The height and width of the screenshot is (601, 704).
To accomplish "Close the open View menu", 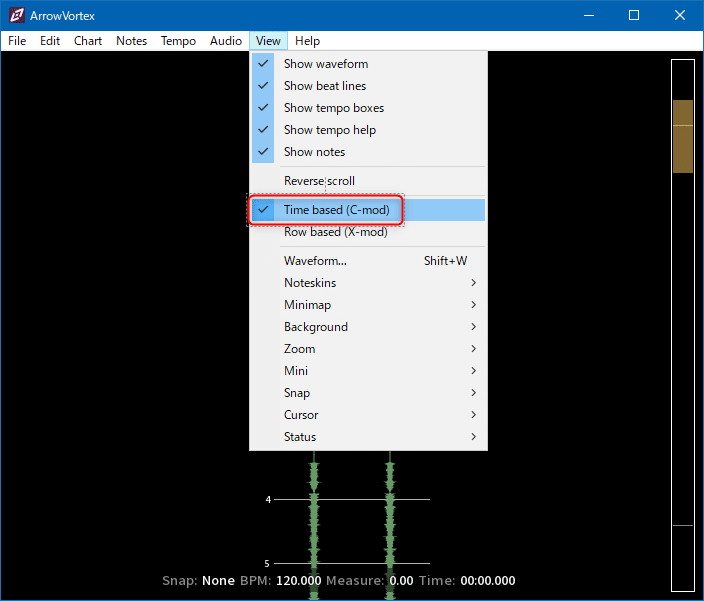I will tap(268, 41).
